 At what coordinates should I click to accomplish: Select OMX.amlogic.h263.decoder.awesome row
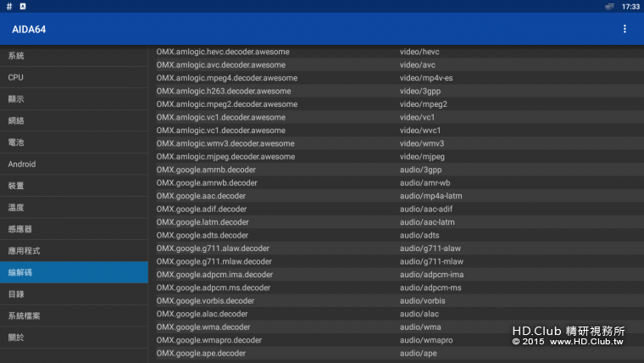point(400,92)
